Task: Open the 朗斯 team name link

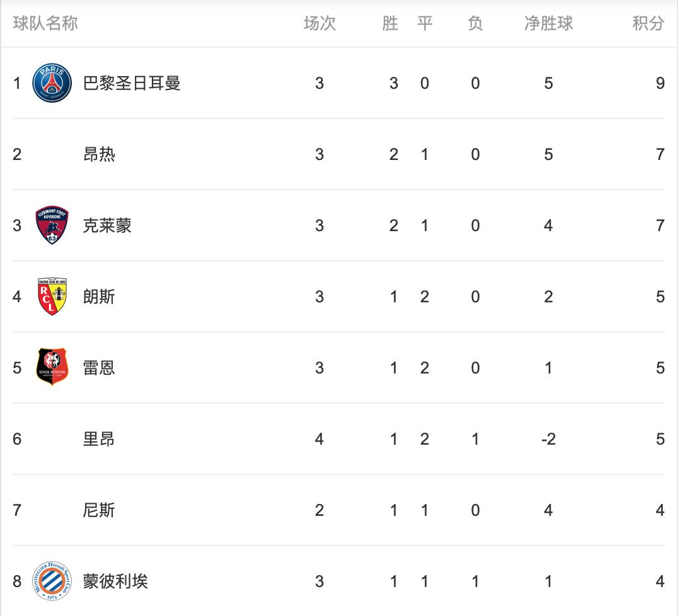Action: (x=99, y=297)
